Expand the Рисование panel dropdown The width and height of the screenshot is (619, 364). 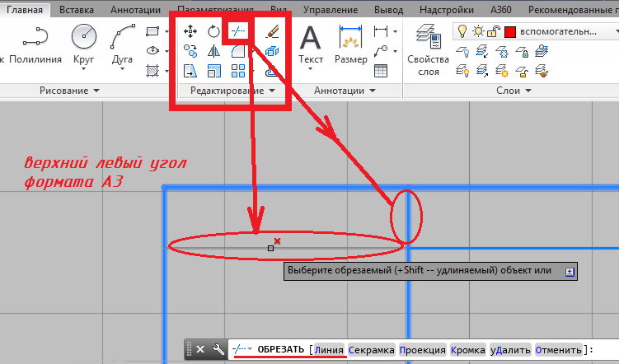tap(96, 90)
